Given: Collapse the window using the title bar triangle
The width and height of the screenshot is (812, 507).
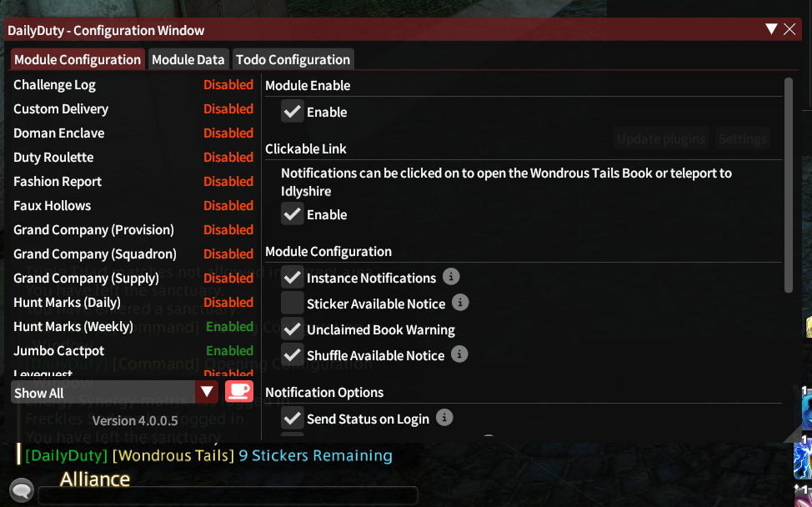Looking at the screenshot, I should (770, 28).
